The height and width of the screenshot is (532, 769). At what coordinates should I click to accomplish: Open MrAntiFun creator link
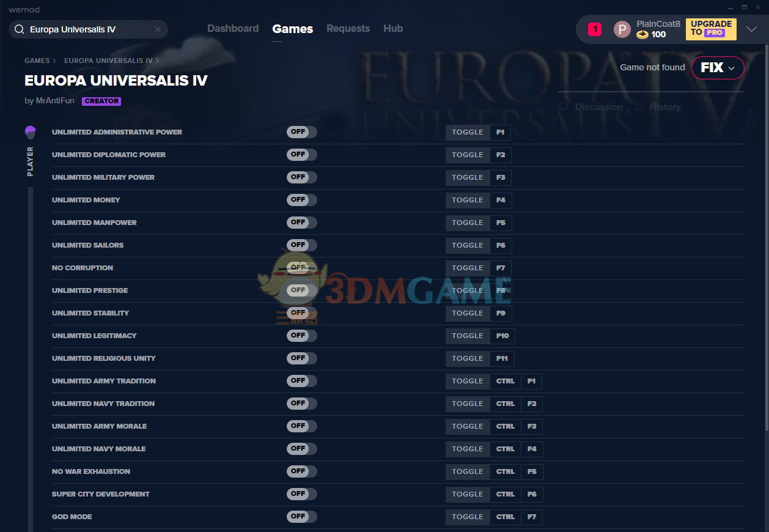click(x=56, y=101)
